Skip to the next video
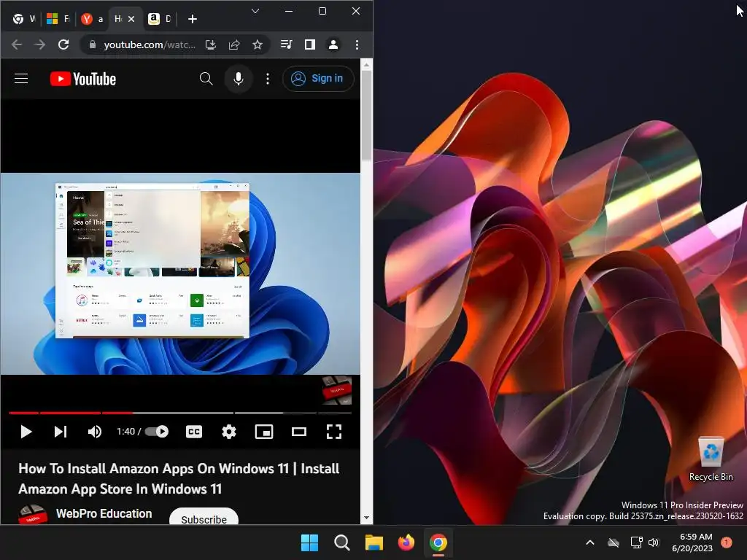 pos(61,432)
